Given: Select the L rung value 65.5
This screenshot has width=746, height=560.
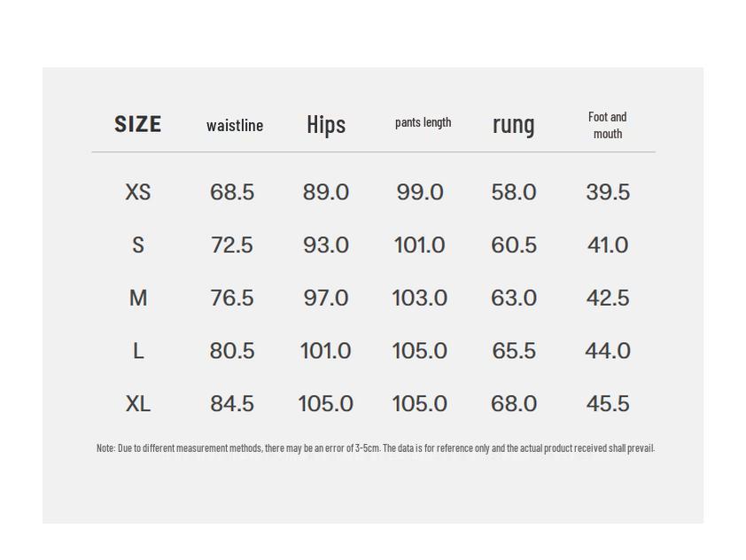Looking at the screenshot, I should (x=514, y=351).
